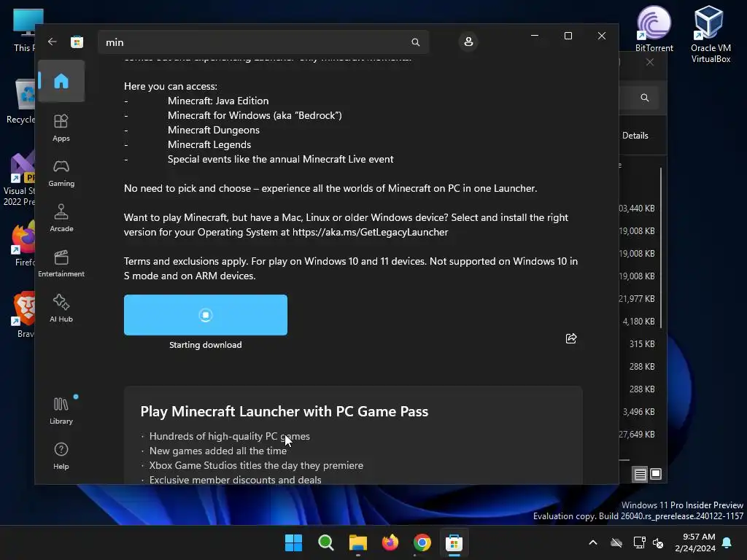Open the Gaming section in sidebar
This screenshot has height=560, width=747.
pyautogui.click(x=61, y=174)
